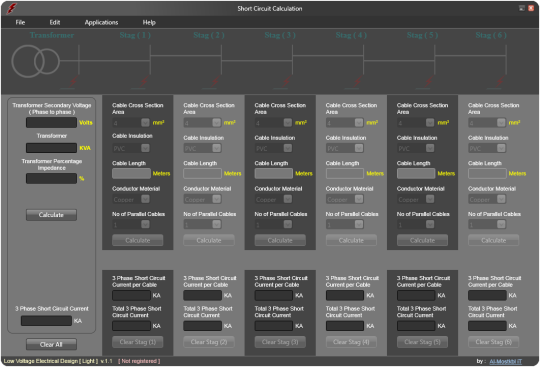Click the Clear All button
The image size is (540, 367).
point(51,344)
